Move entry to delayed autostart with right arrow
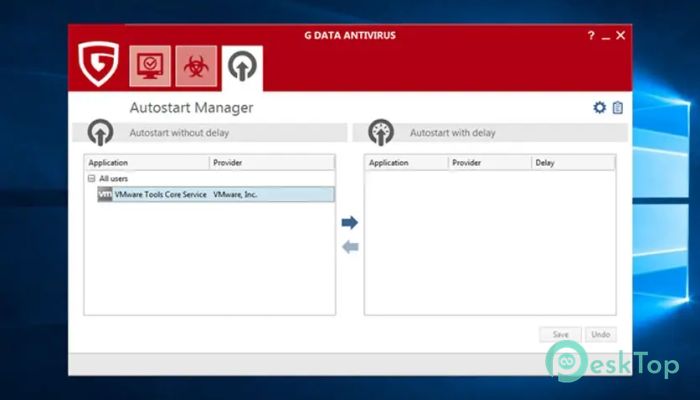This screenshot has height=400, width=700. (350, 222)
